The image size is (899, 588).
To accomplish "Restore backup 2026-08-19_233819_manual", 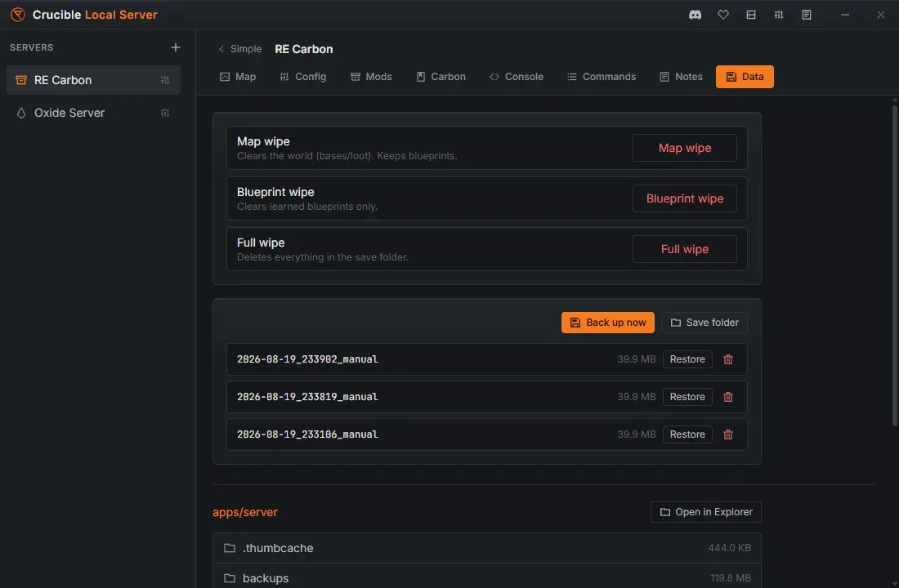I will tap(687, 397).
